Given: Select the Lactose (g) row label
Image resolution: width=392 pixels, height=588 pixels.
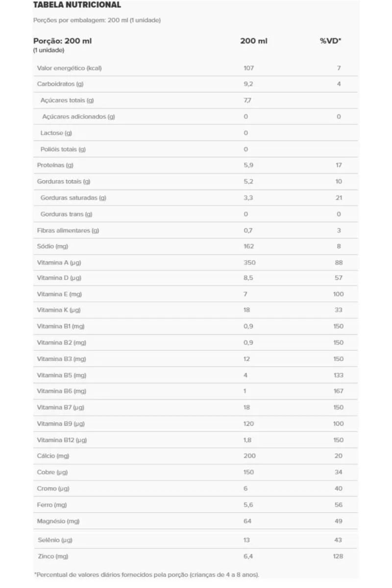Looking at the screenshot, I should (x=56, y=133).
